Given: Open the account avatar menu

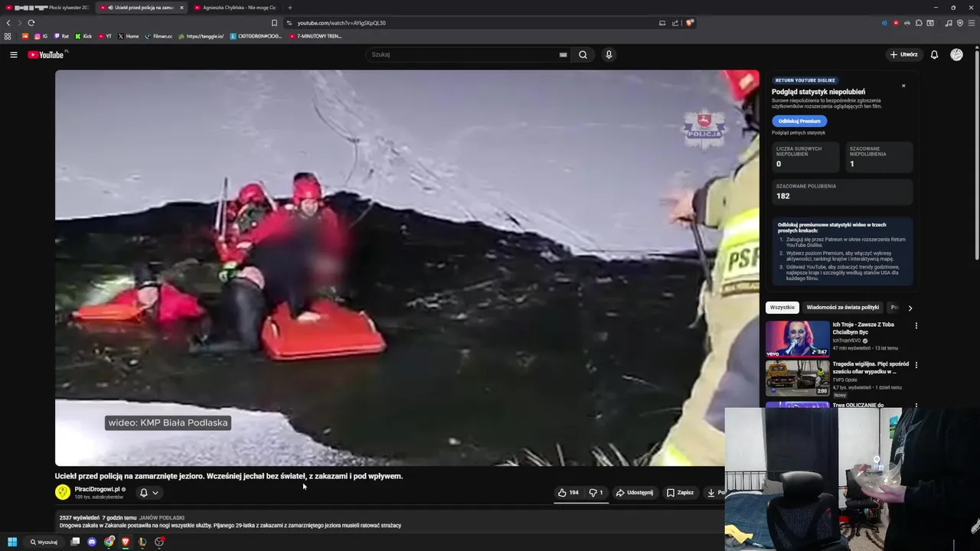Looking at the screenshot, I should pos(956,54).
